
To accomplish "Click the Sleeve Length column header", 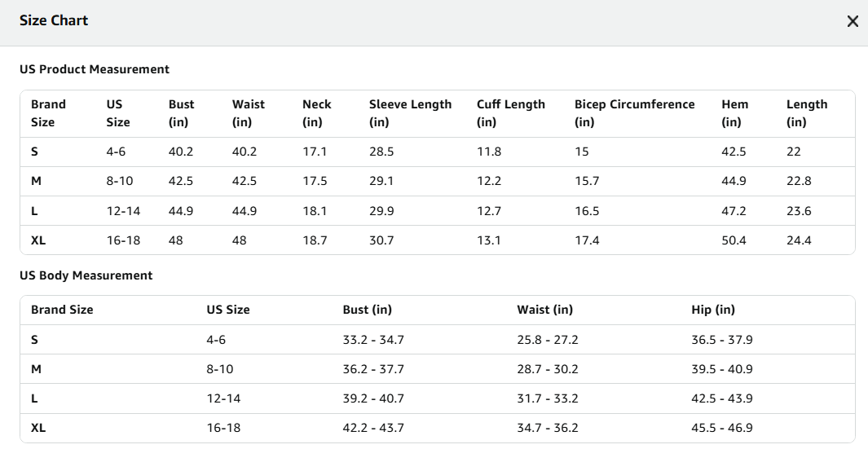I will (x=410, y=113).
